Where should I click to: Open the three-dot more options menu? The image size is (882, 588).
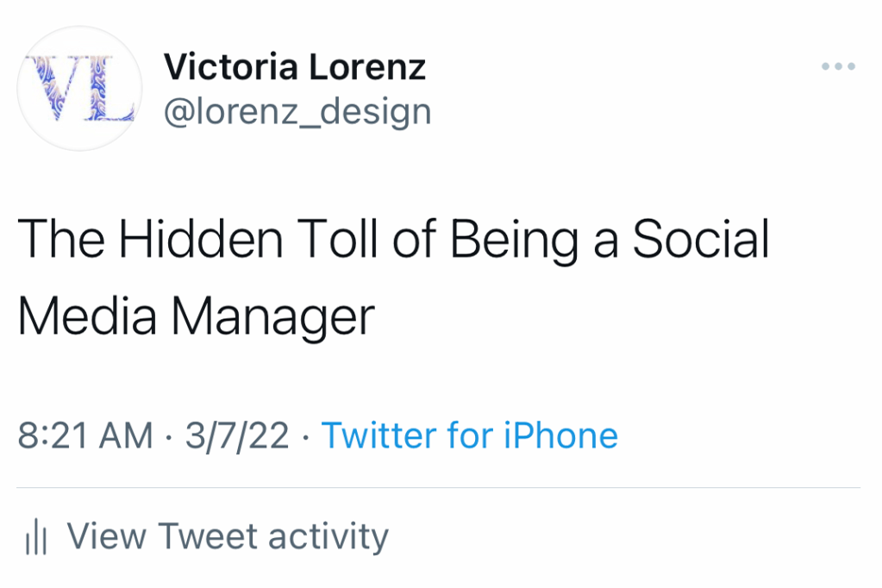pos(838,67)
